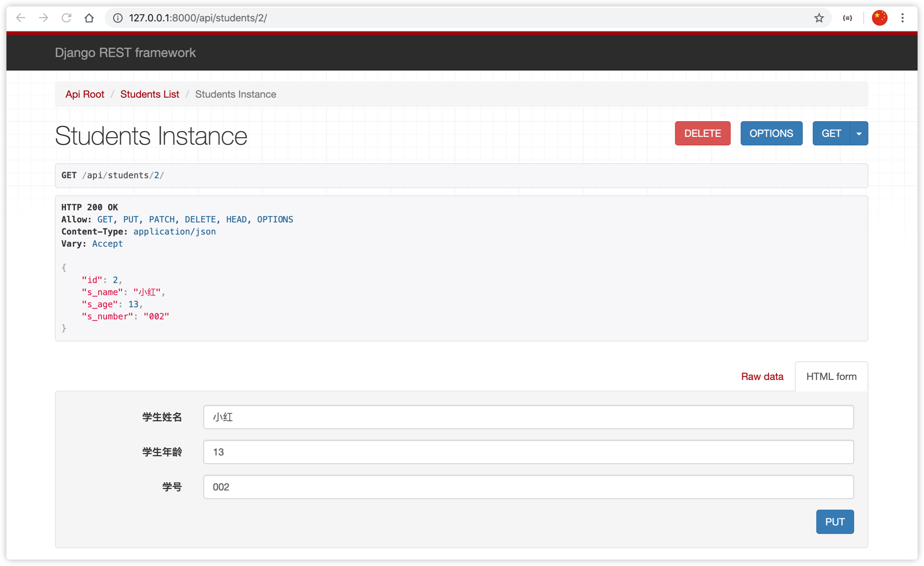This screenshot has height=566, width=924.
Task: Open the JSON extension icon
Action: (847, 18)
